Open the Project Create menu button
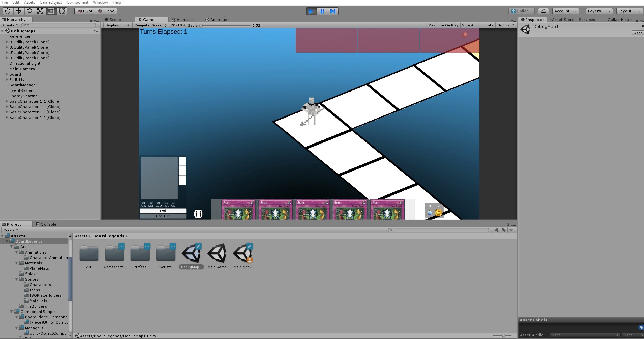The image size is (644, 339). (10, 230)
